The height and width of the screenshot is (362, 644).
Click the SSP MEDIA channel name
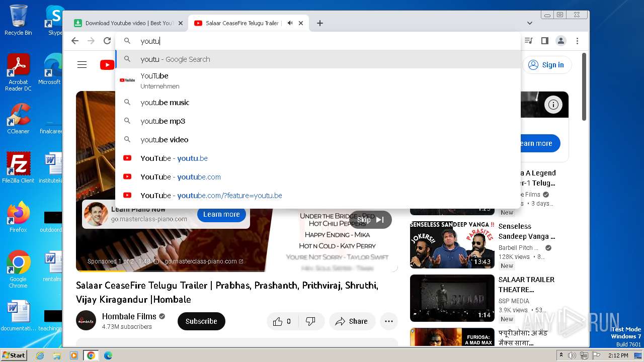[514, 301]
